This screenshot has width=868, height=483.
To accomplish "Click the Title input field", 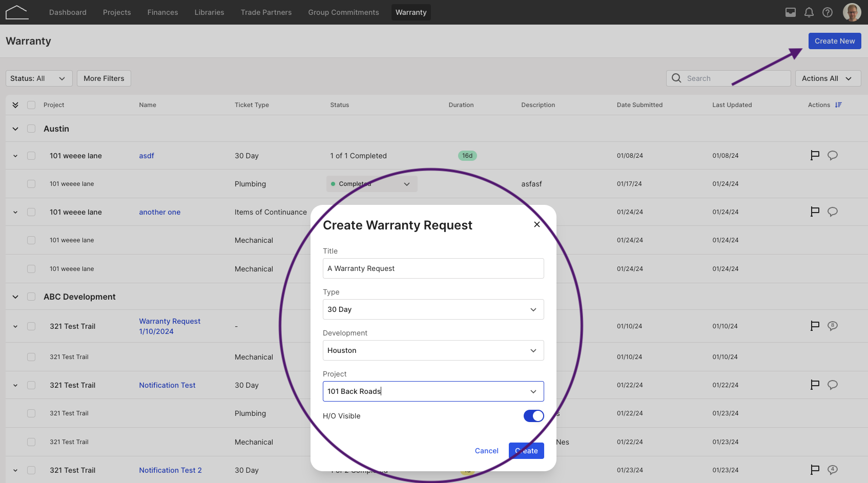I will [x=433, y=268].
